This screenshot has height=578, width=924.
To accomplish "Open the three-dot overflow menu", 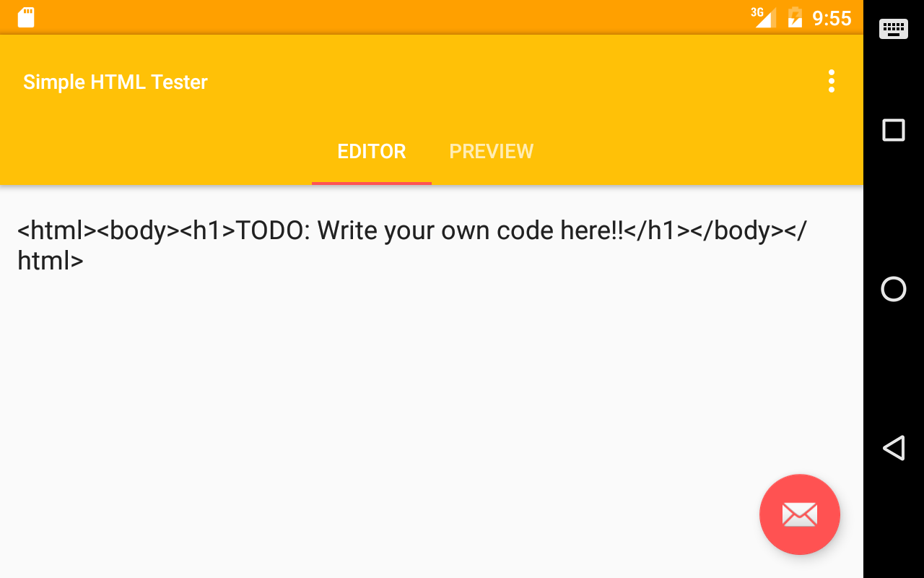I will point(832,82).
